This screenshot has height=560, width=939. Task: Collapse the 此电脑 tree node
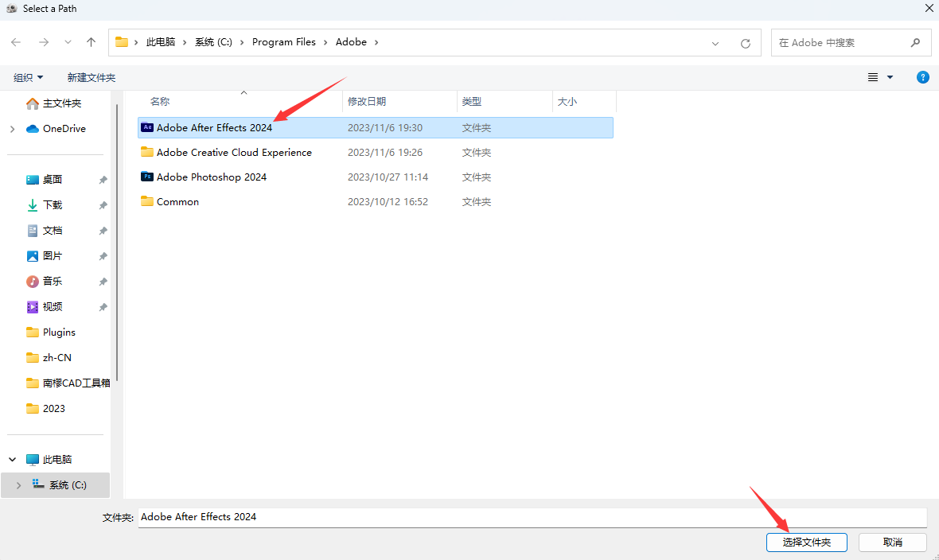click(x=13, y=460)
